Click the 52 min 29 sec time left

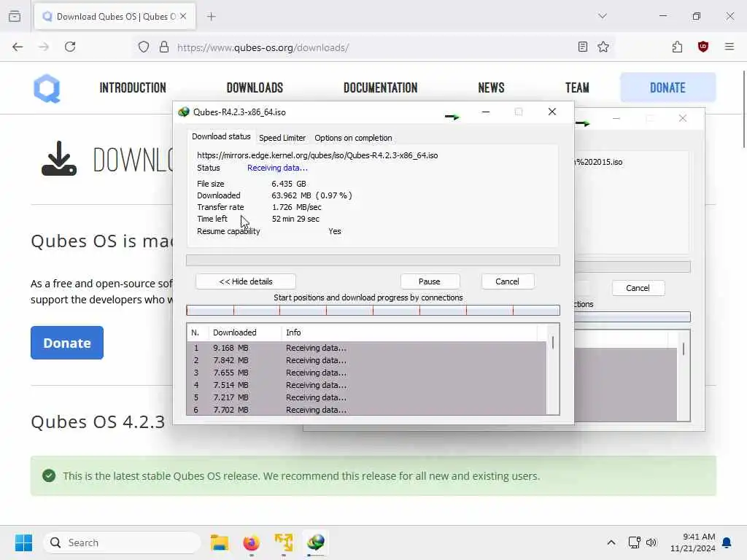click(295, 219)
